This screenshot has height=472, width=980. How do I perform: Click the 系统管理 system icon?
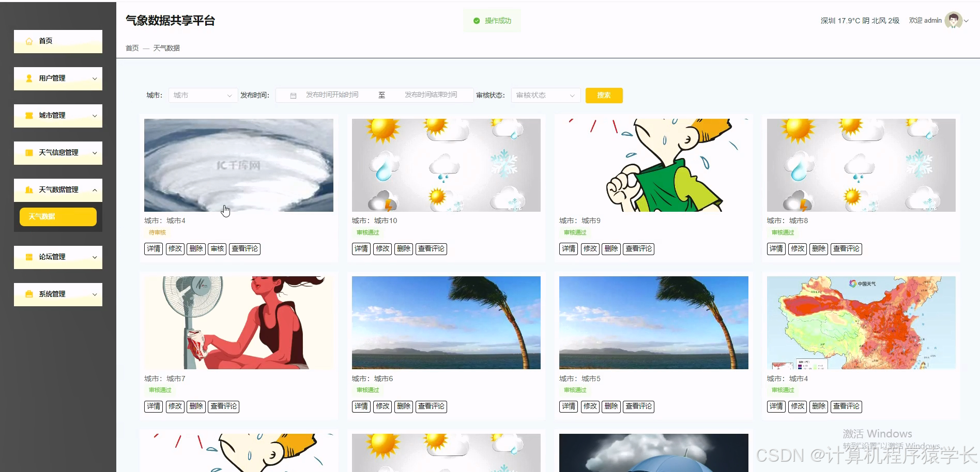pos(29,294)
